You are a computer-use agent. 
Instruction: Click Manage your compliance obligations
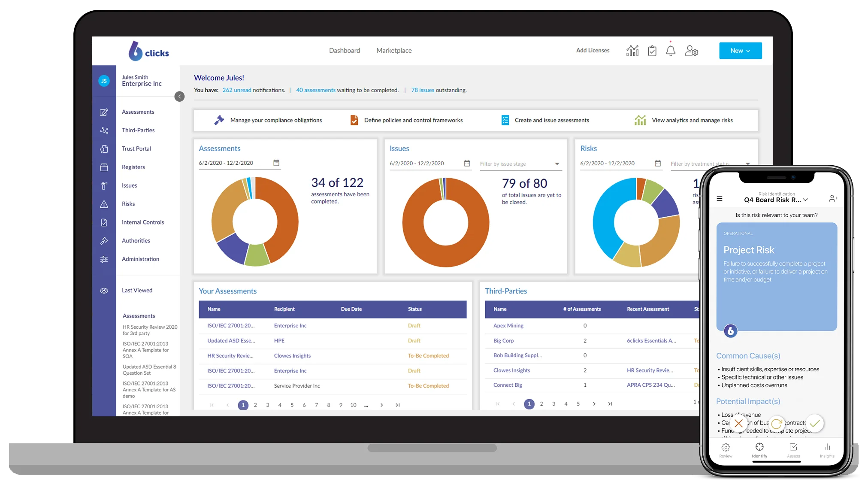(x=268, y=120)
